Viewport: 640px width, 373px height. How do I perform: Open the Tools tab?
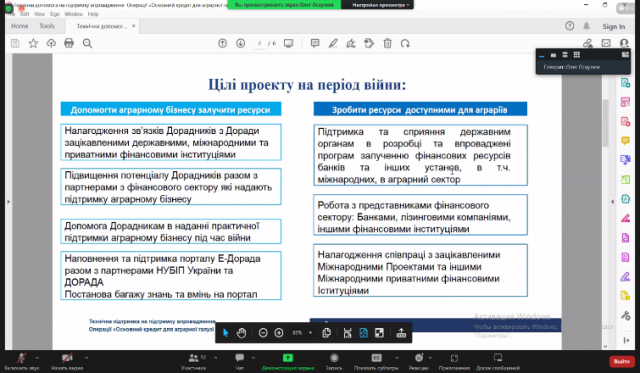(x=47, y=26)
